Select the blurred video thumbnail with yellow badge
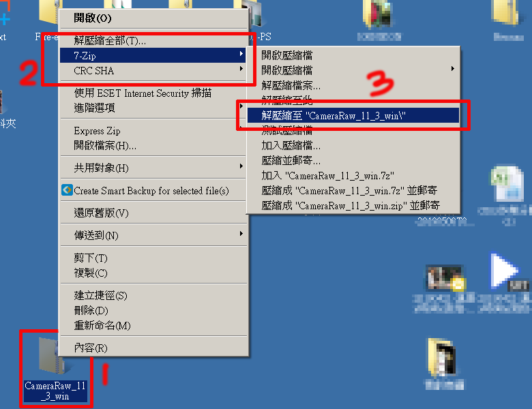 [x=445, y=278]
